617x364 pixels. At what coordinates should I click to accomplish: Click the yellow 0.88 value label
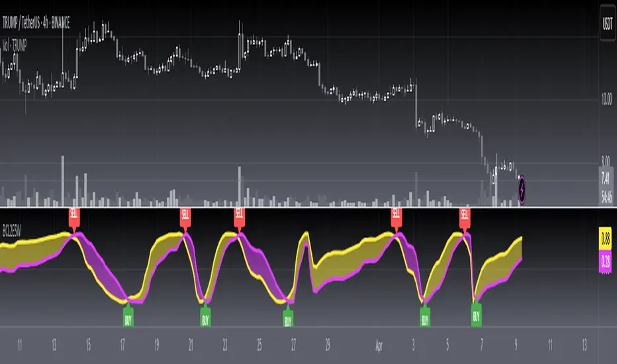(x=605, y=238)
